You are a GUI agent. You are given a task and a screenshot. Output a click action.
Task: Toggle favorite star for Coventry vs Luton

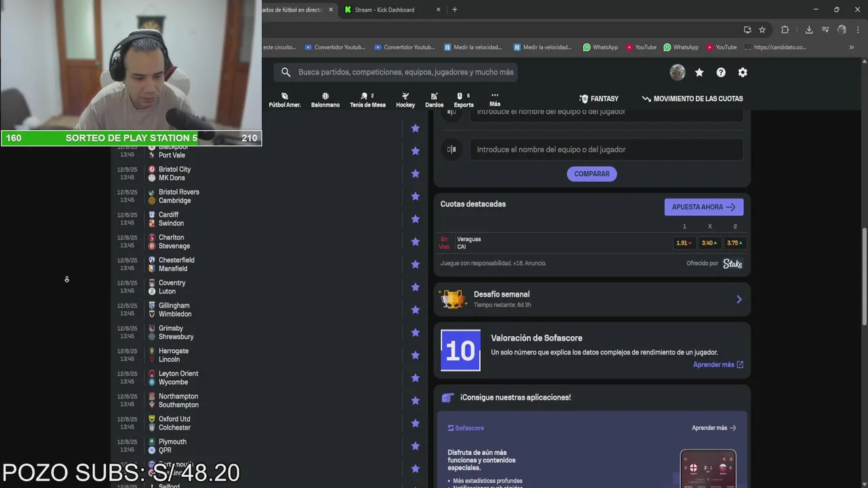coord(415,287)
